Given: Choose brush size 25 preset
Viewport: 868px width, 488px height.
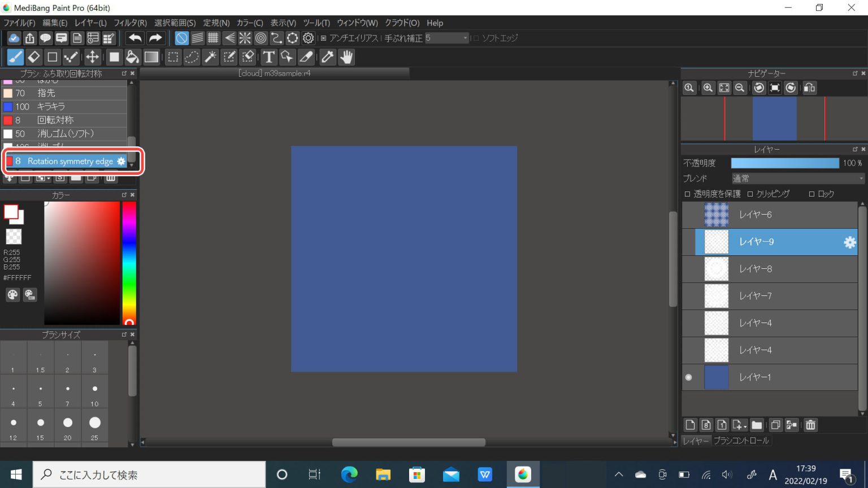Looking at the screenshot, I should (94, 426).
